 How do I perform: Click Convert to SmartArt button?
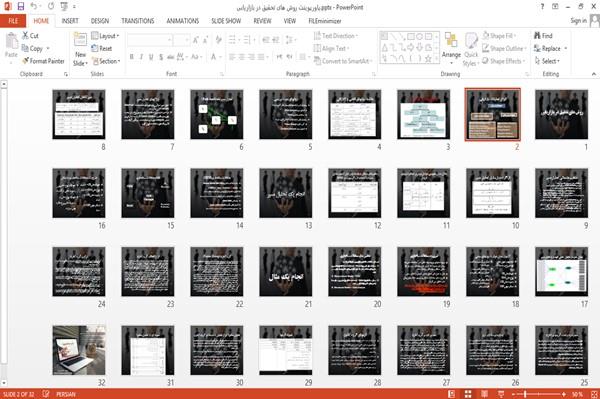342,61
